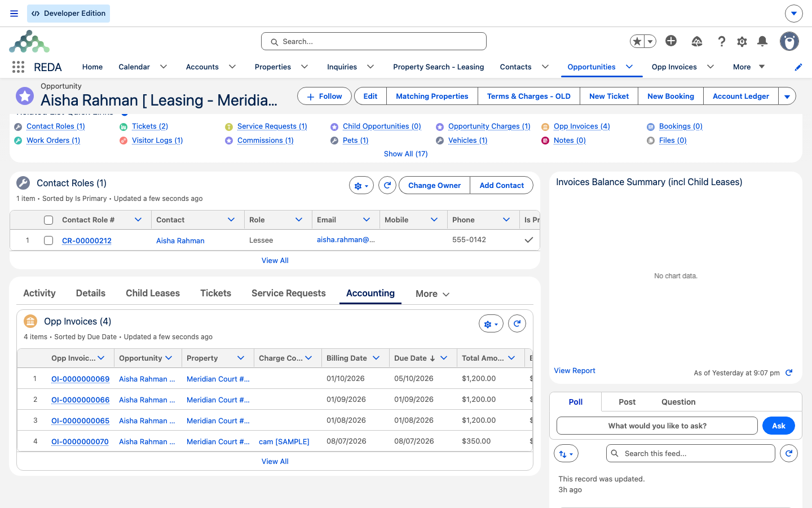This screenshot has height=508, width=812.
Task: Expand the Calendar tab chevron
Action: click(164, 67)
